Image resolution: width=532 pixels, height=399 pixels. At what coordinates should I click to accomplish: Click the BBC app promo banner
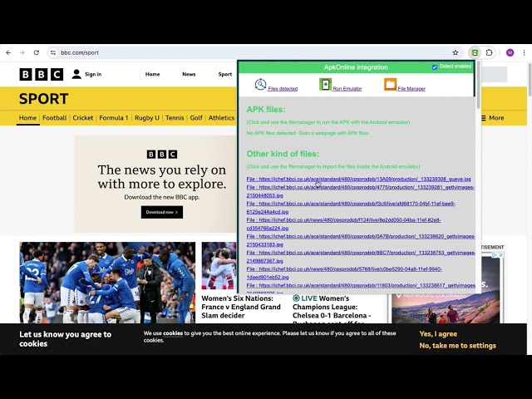[155, 184]
